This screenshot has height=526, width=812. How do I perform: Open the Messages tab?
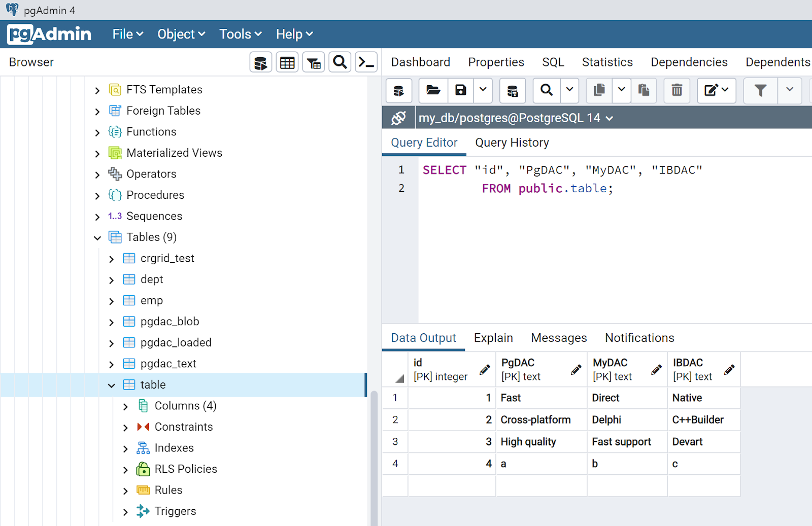click(559, 338)
